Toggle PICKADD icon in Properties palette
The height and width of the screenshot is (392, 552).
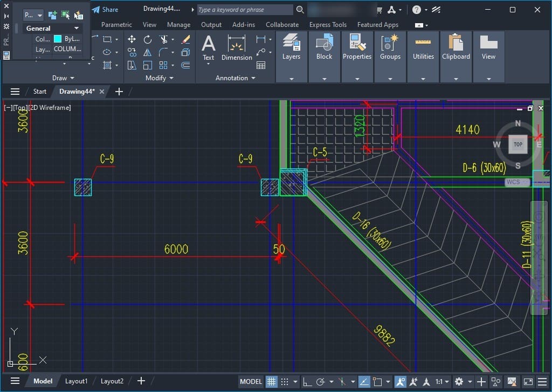[52, 15]
